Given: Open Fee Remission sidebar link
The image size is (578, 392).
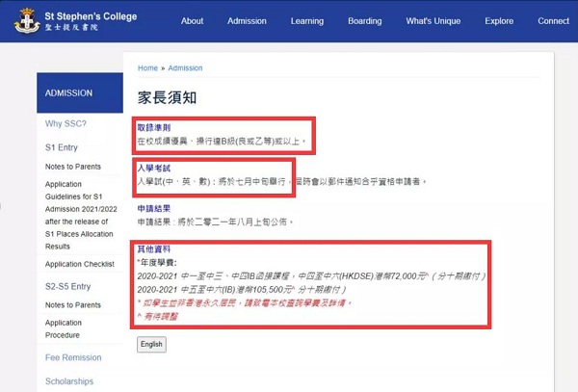Looking at the screenshot, I should pyautogui.click(x=73, y=357).
